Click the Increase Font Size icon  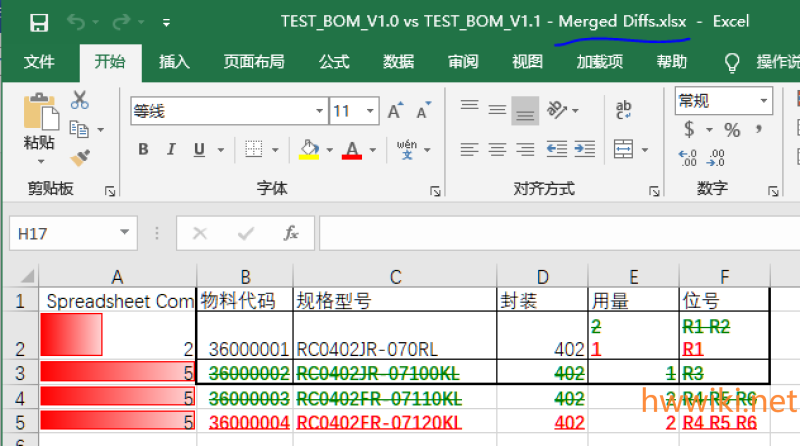(395, 110)
